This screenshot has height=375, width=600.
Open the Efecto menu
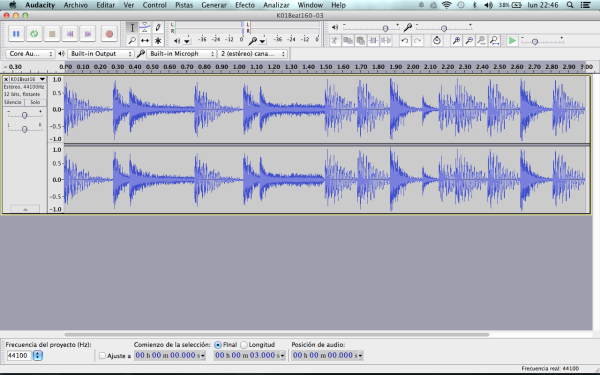pyautogui.click(x=245, y=5)
